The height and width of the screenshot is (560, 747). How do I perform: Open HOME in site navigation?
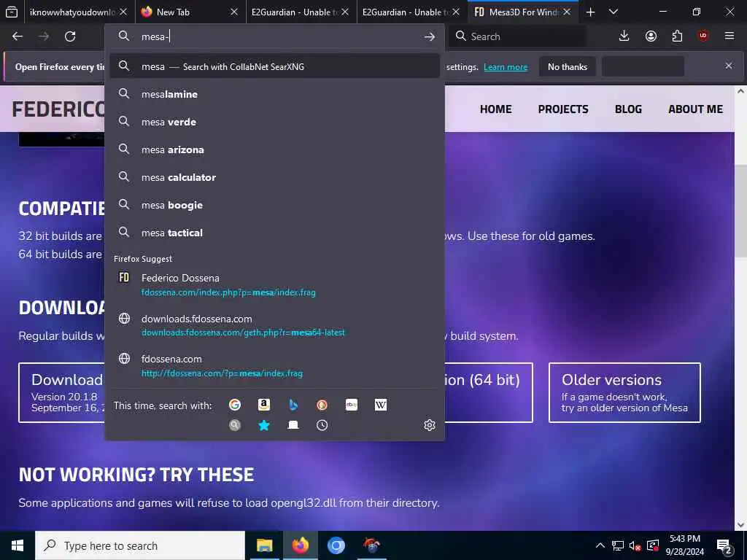point(495,109)
